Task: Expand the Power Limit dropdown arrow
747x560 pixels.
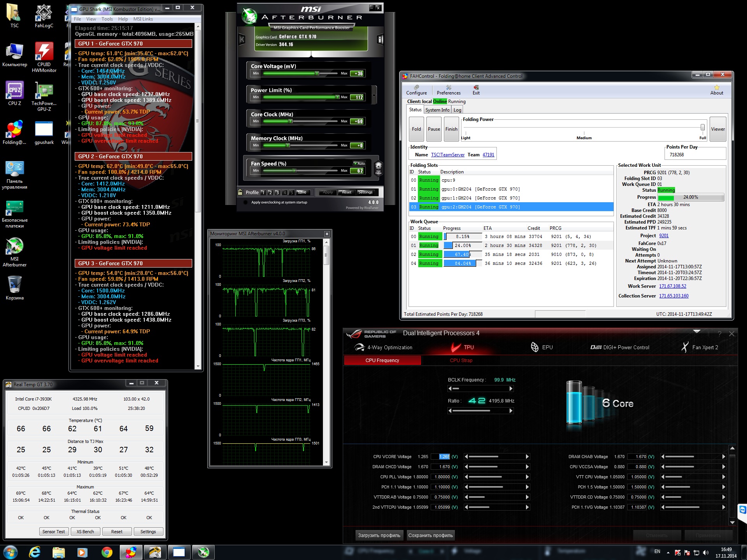Action: coord(374,95)
